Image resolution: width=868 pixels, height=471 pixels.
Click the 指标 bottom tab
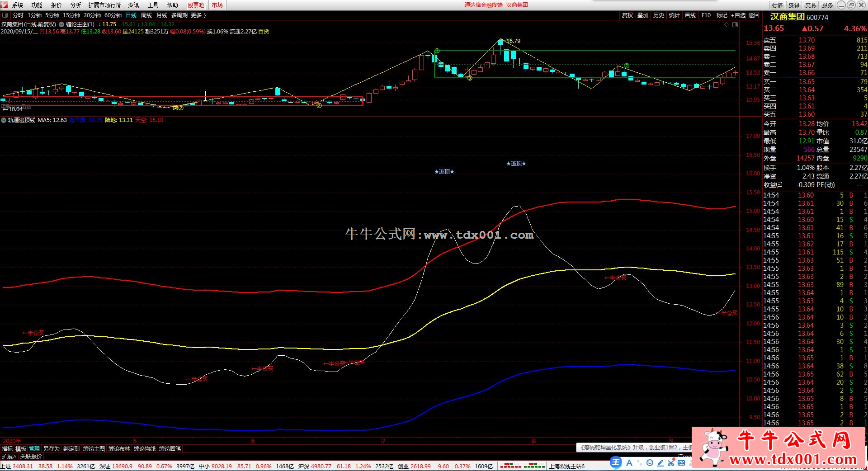pyautogui.click(x=7, y=449)
